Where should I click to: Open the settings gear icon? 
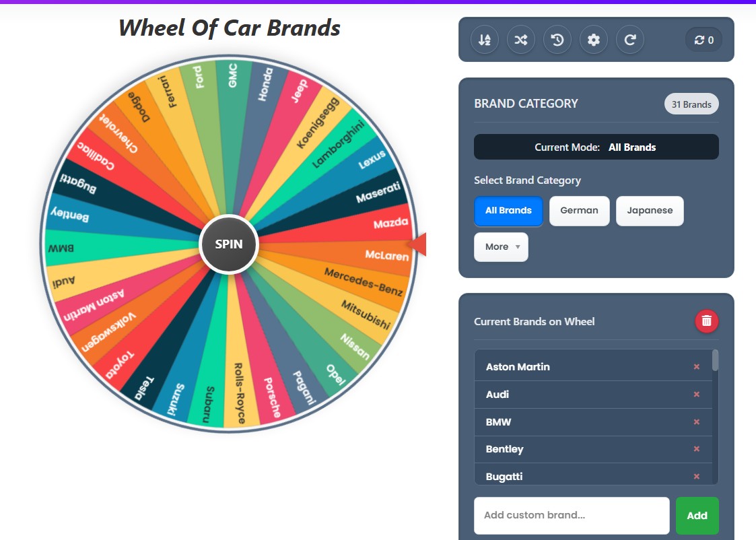(x=594, y=40)
